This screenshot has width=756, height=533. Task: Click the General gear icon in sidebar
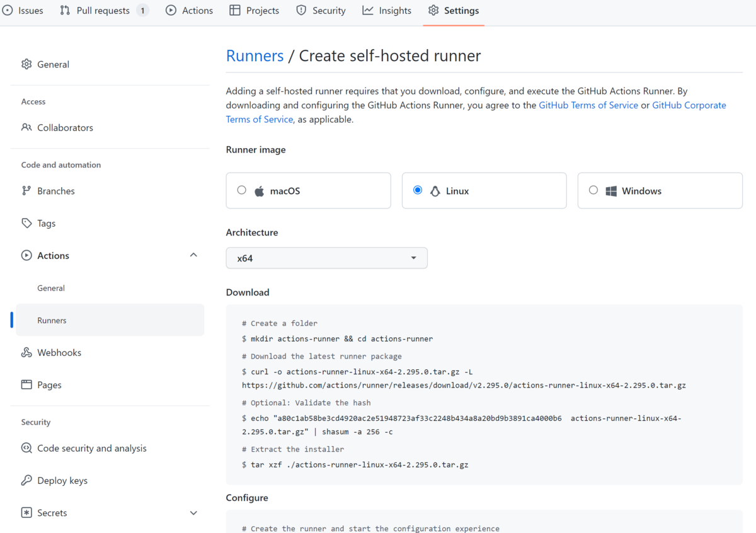click(26, 64)
